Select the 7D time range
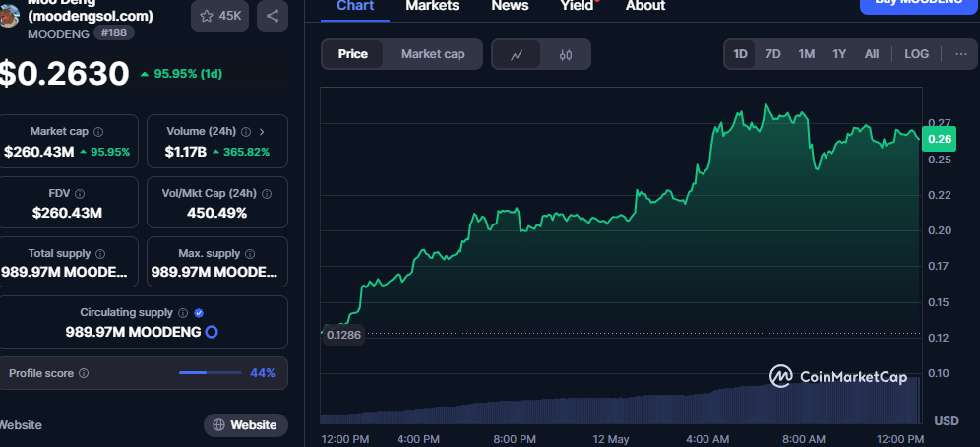Viewport: 980px width, 447px height. tap(773, 54)
